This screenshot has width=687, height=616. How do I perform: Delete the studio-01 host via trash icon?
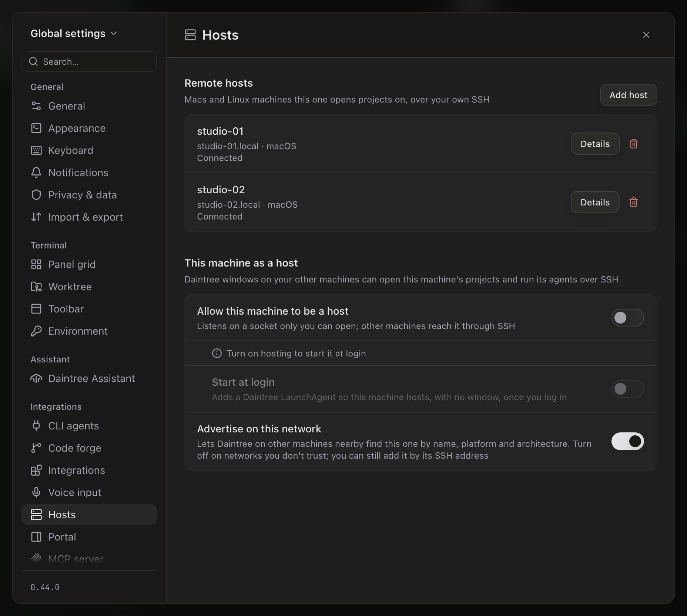[x=634, y=144]
